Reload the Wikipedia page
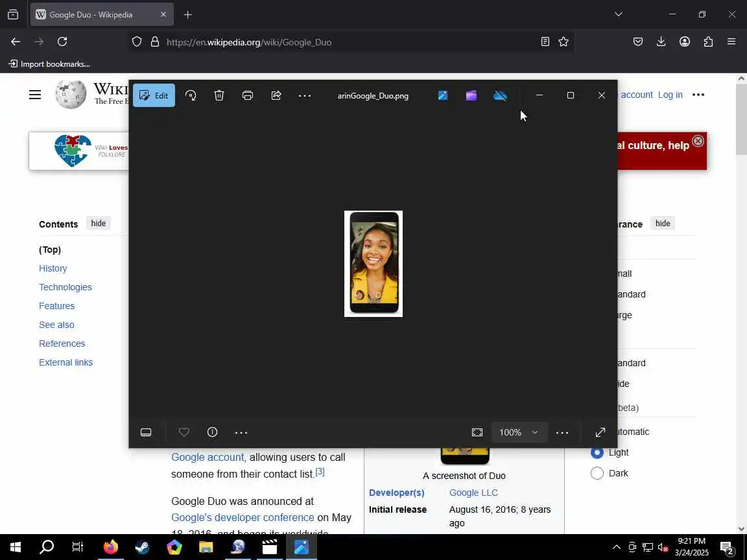This screenshot has height=560, width=747. tap(62, 42)
